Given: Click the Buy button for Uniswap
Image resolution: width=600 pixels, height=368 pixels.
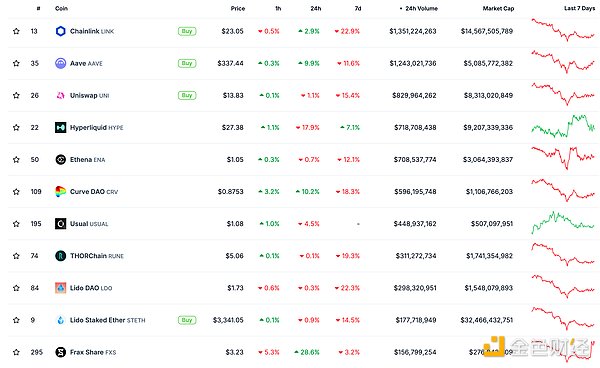Looking at the screenshot, I should (x=187, y=95).
